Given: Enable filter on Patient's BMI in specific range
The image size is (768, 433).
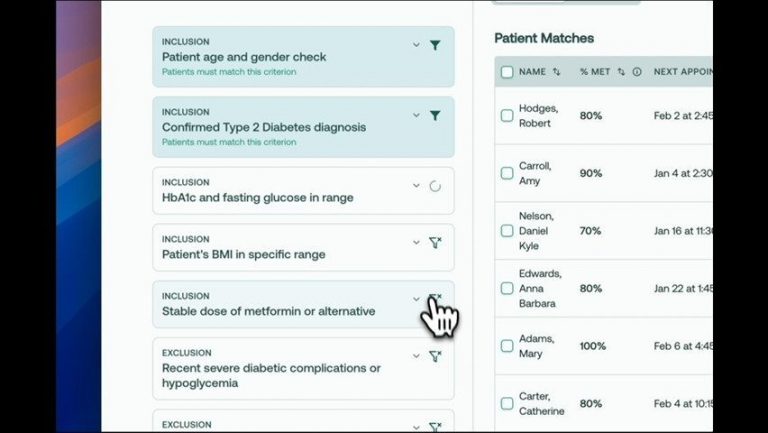Looking at the screenshot, I should pos(435,243).
